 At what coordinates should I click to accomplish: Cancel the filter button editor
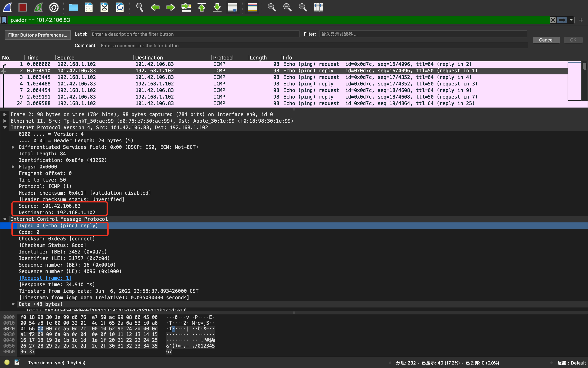pos(546,40)
